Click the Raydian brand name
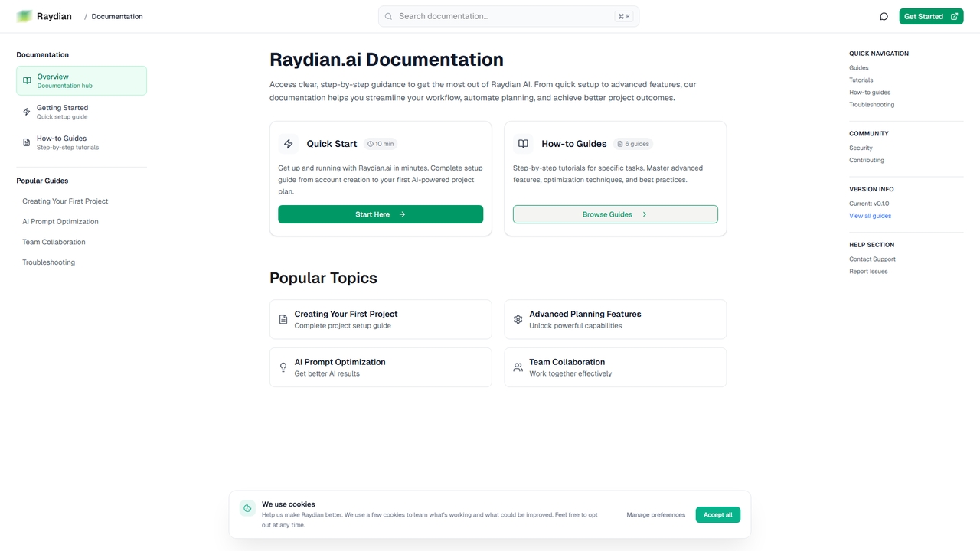The width and height of the screenshot is (980, 551). click(54, 16)
